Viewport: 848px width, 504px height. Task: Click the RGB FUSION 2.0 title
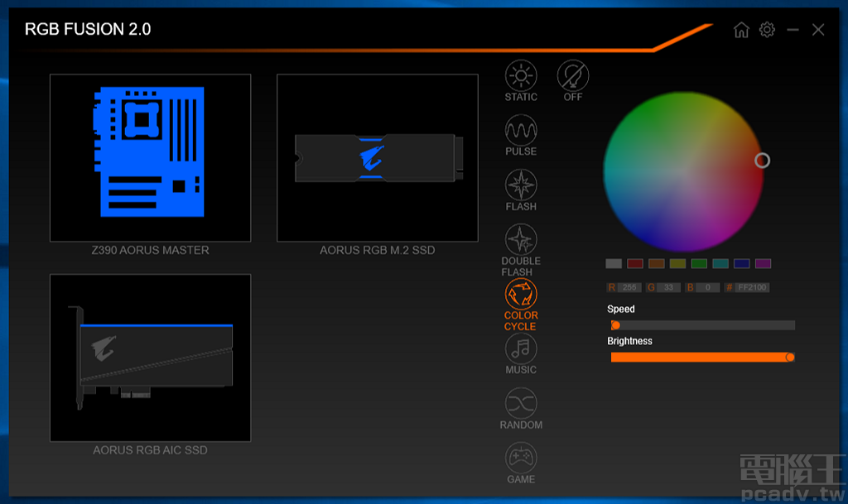pyautogui.click(x=88, y=29)
